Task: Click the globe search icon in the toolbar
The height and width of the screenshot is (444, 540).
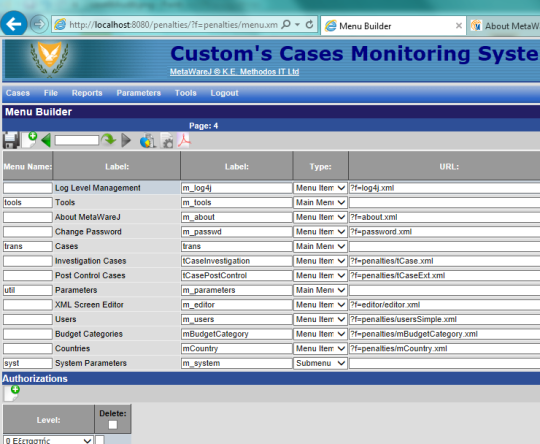Action: tap(148, 141)
